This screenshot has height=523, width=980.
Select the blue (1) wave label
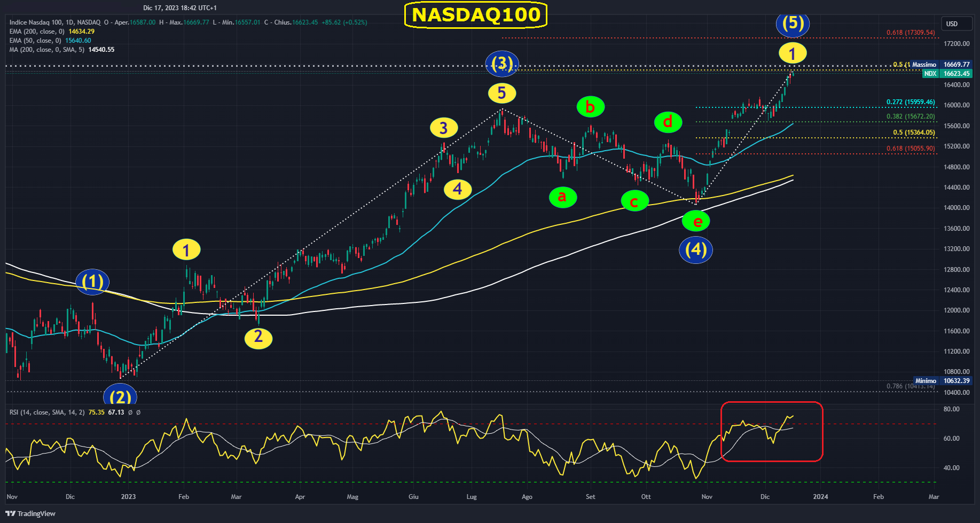[92, 282]
